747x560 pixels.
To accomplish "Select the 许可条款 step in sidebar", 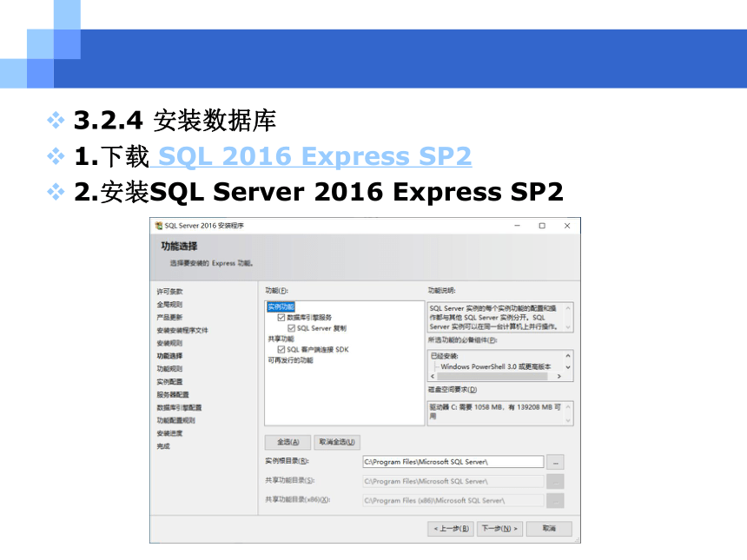I will click(x=169, y=292).
